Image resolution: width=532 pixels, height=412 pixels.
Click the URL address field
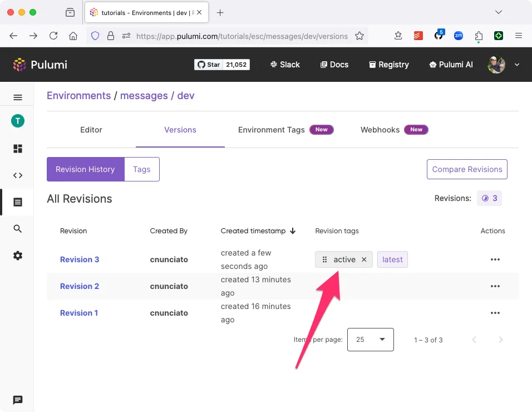pyautogui.click(x=242, y=36)
